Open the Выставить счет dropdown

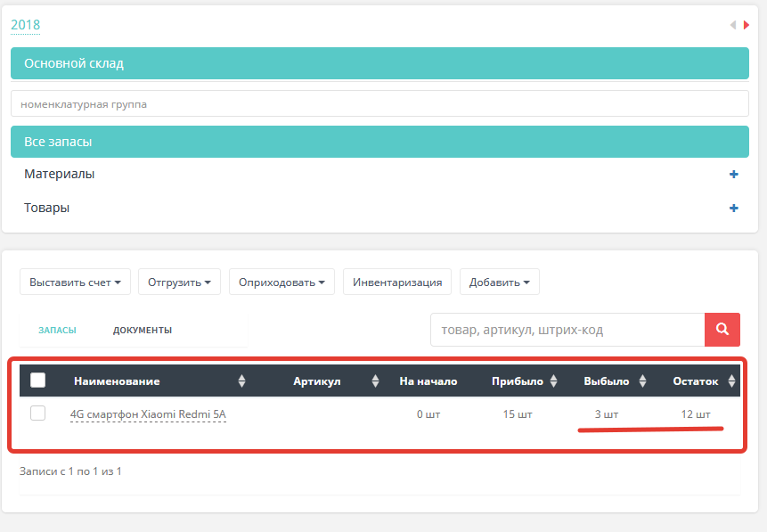click(75, 282)
